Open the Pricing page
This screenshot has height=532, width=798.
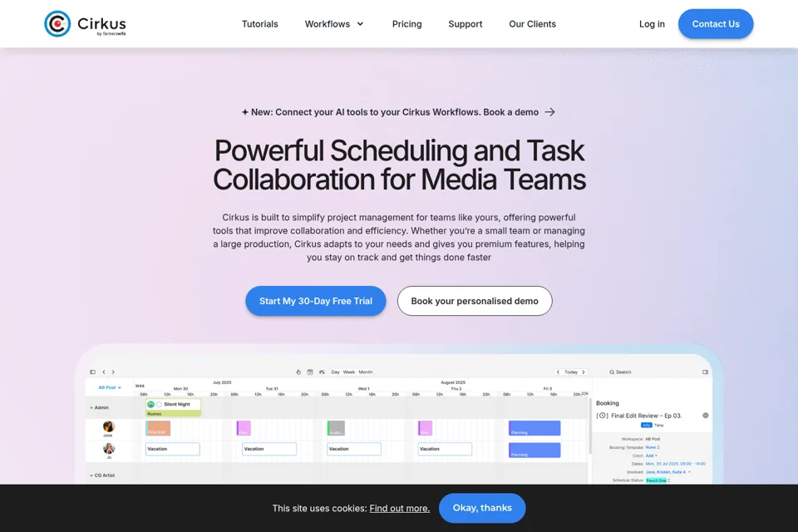406,24
